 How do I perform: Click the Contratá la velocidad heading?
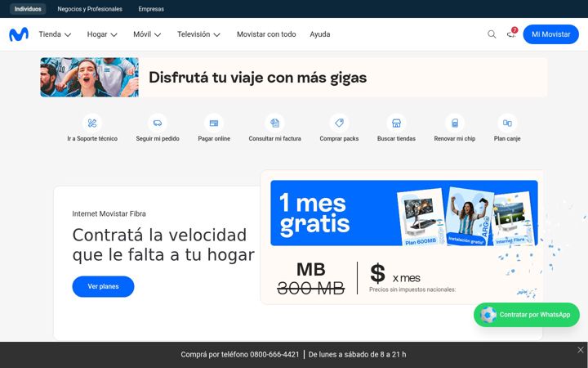click(163, 245)
